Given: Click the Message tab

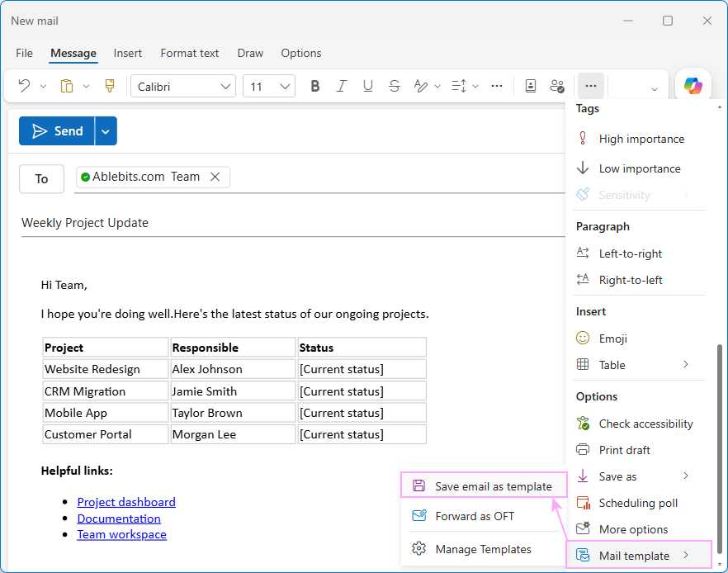Looking at the screenshot, I should 73,54.
